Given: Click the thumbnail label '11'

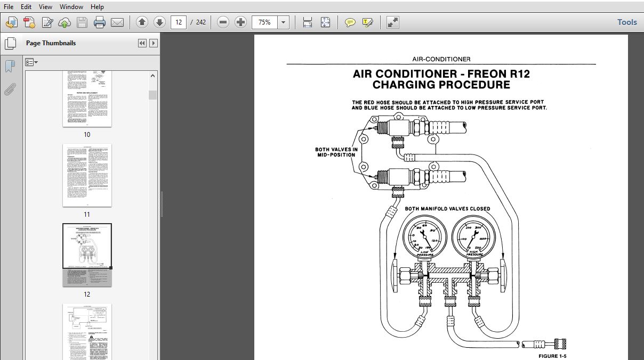Looking at the screenshot, I should pyautogui.click(x=87, y=215).
